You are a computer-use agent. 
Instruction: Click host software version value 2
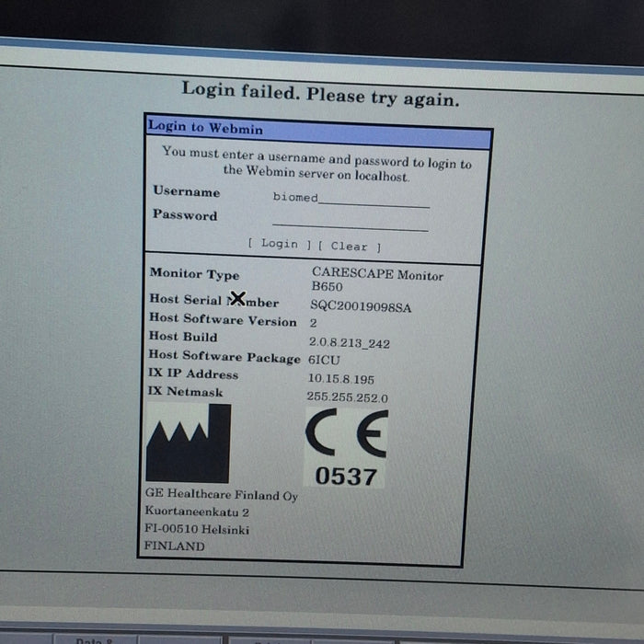(x=314, y=323)
